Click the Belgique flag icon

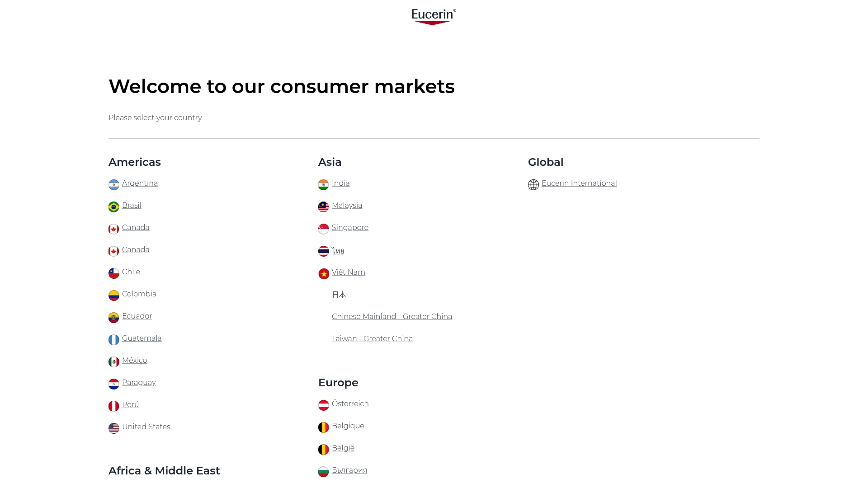click(x=323, y=427)
